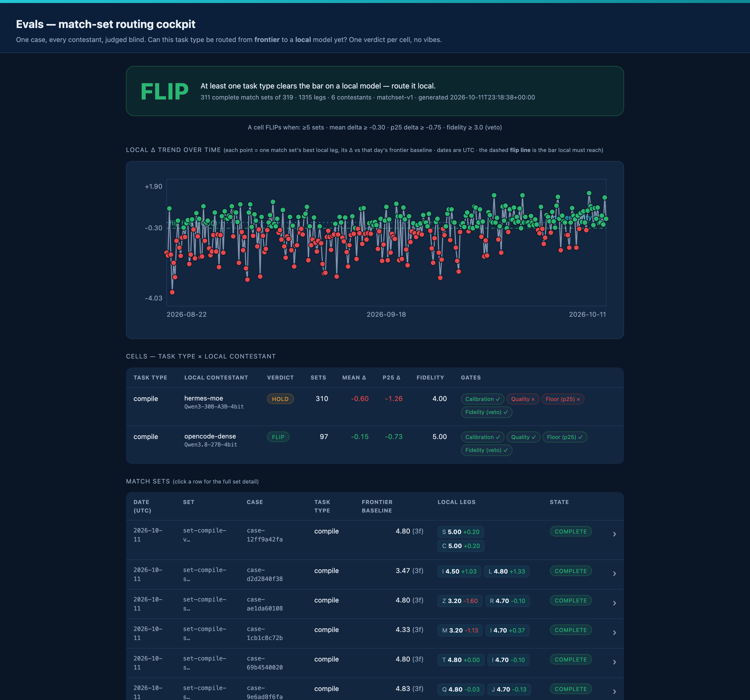The width and height of the screenshot is (750, 700).
Task: Click the failed Quality gate chip for hermes-moe
Action: point(522,399)
